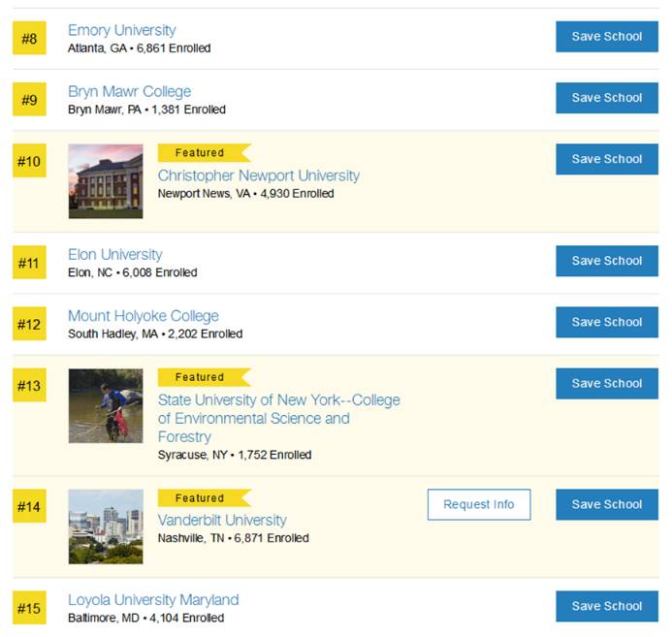Save Loyola University Maryland
The width and height of the screenshot is (672, 637).
tap(606, 606)
